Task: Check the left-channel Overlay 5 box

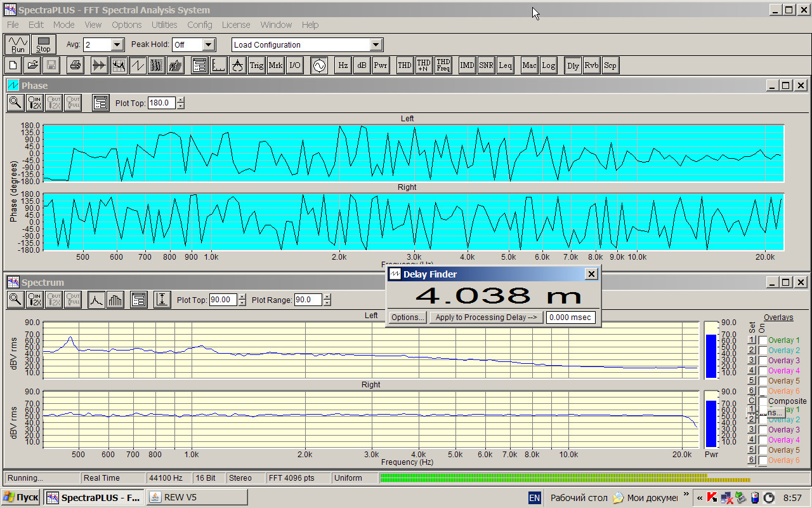Action: 763,381
